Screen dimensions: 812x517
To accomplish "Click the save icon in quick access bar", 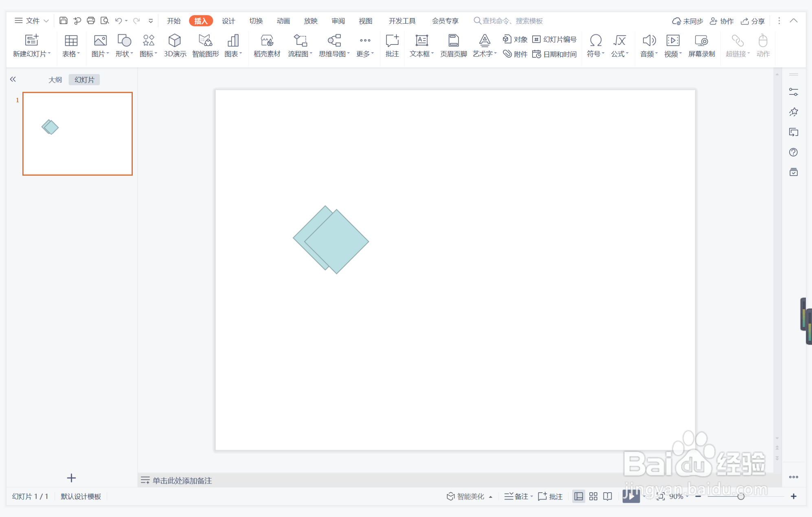I will [63, 21].
